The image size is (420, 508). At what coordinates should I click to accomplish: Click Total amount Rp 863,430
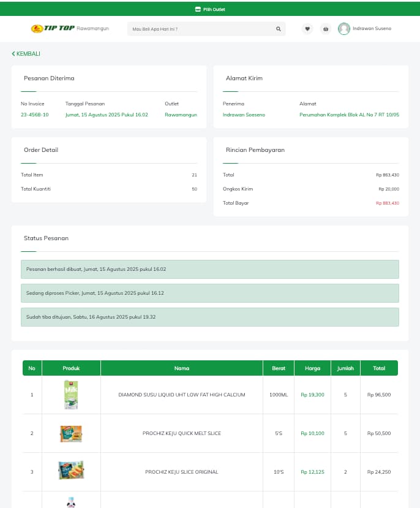click(388, 175)
